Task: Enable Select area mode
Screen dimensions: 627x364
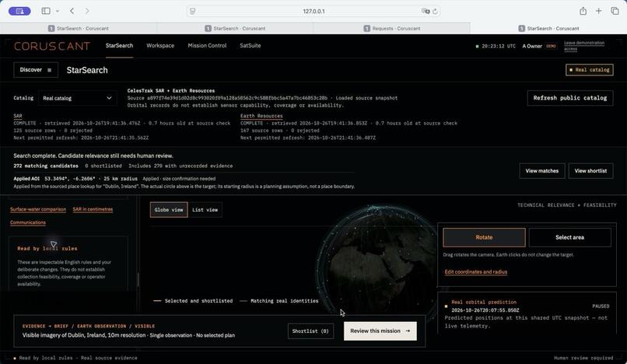Action: (569, 237)
